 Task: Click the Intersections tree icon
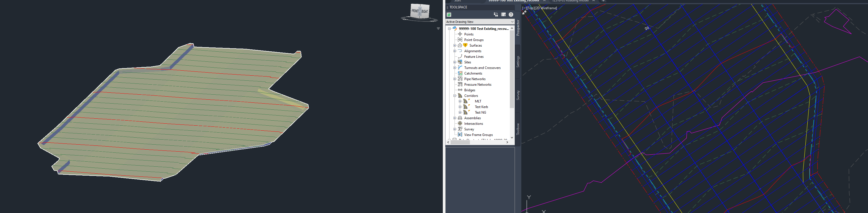pyautogui.click(x=460, y=123)
